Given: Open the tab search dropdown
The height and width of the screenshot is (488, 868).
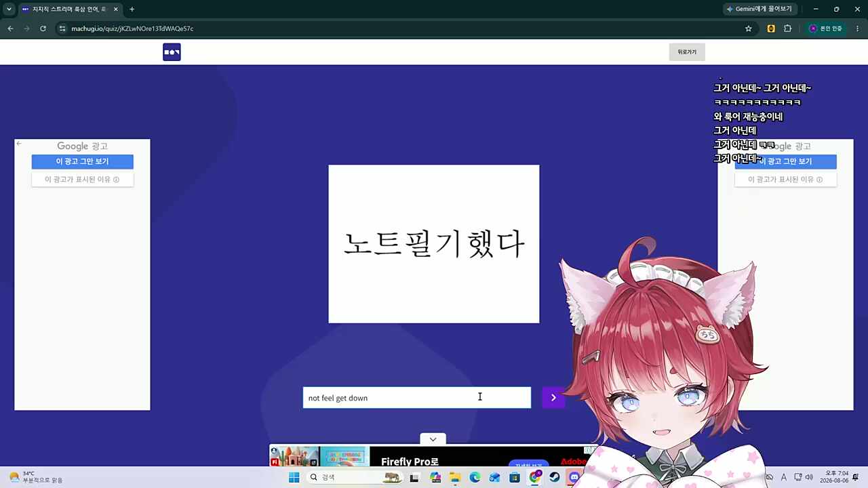Looking at the screenshot, I should pos(9,9).
